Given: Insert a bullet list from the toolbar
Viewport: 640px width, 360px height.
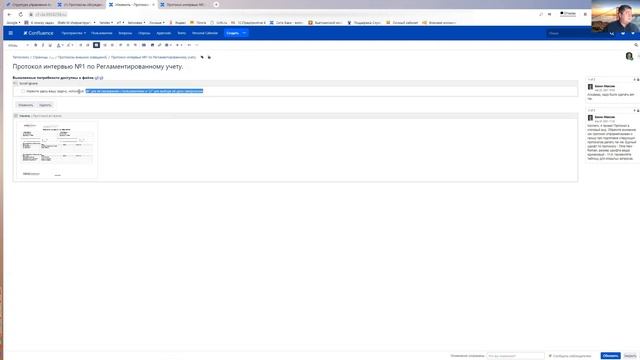Looking at the screenshot, I should tap(81, 45).
